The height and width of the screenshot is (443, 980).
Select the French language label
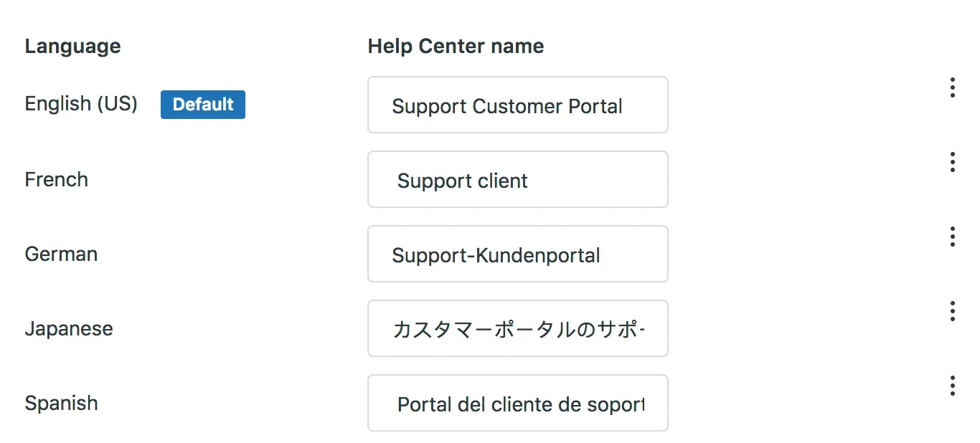(x=56, y=179)
